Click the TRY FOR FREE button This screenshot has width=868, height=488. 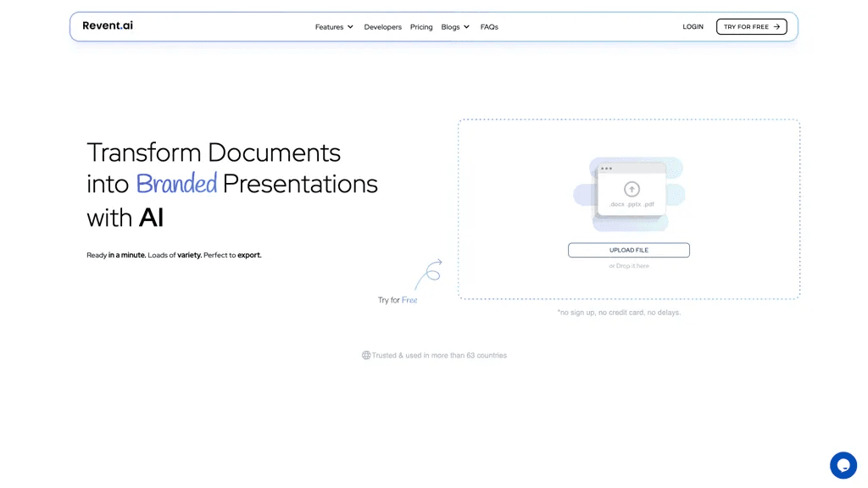point(751,26)
